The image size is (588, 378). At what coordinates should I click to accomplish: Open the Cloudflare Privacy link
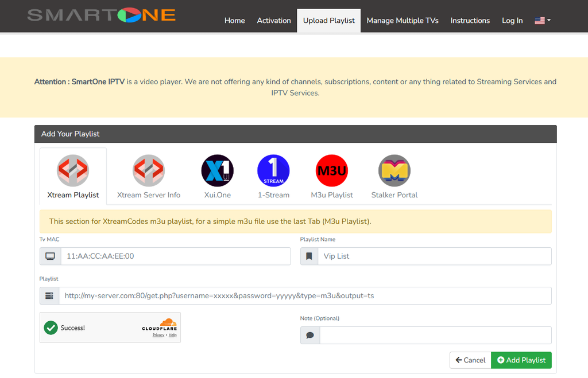coord(158,335)
